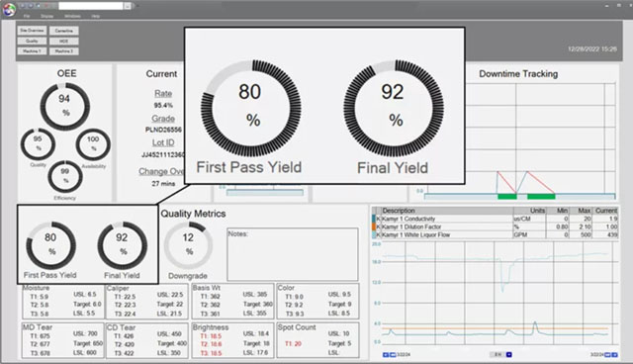Screen dimensions: 633x364
Task: Click the forward navigation arrow in toolbar
Action: click(x=30, y=6)
